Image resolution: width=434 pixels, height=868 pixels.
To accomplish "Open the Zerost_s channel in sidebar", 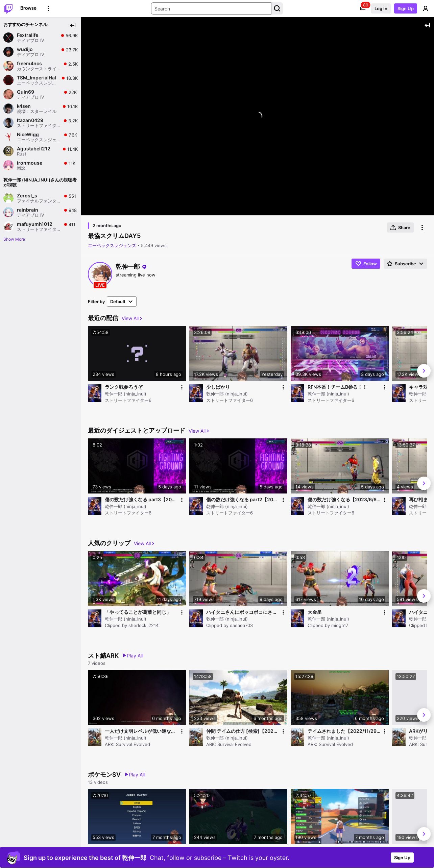I will coord(41,198).
